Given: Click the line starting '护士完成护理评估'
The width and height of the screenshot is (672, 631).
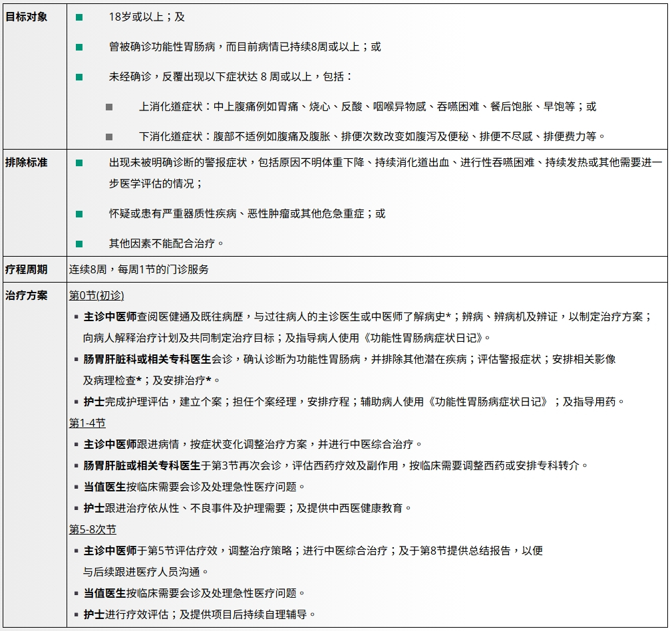Looking at the screenshot, I should coord(354,402).
